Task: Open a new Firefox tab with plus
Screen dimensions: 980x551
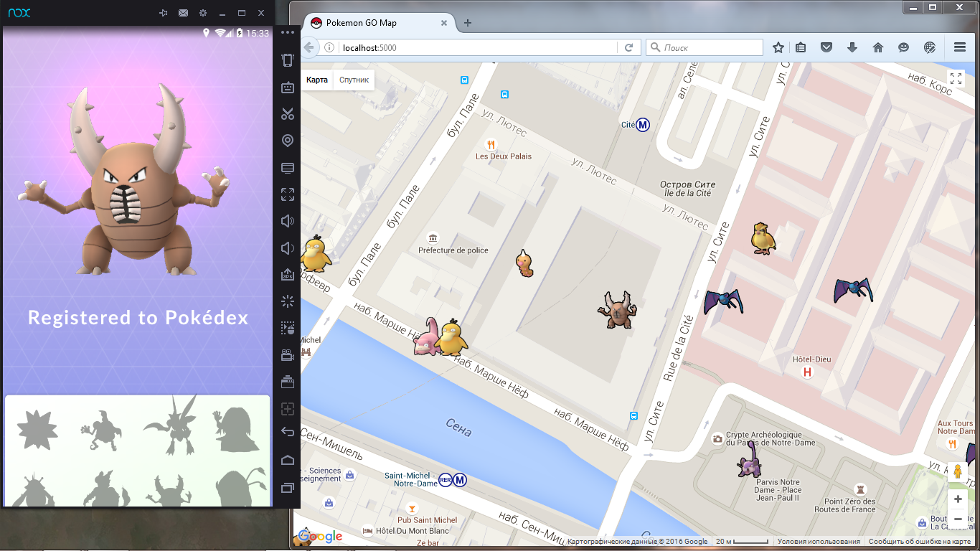Action: pyautogui.click(x=468, y=23)
